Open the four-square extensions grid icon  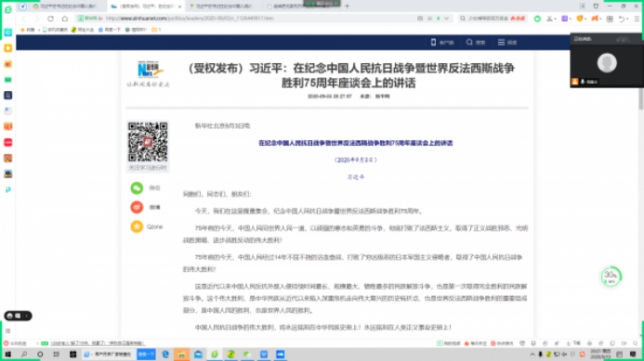pos(610,19)
